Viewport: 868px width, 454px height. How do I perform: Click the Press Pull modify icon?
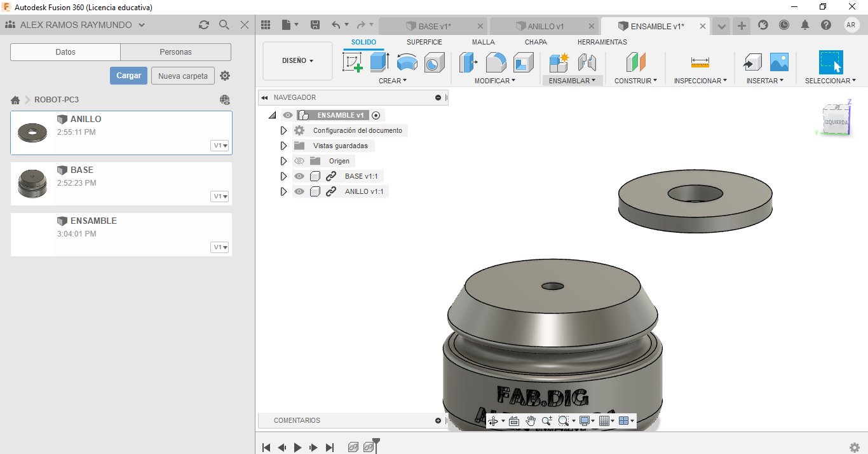[x=468, y=62]
